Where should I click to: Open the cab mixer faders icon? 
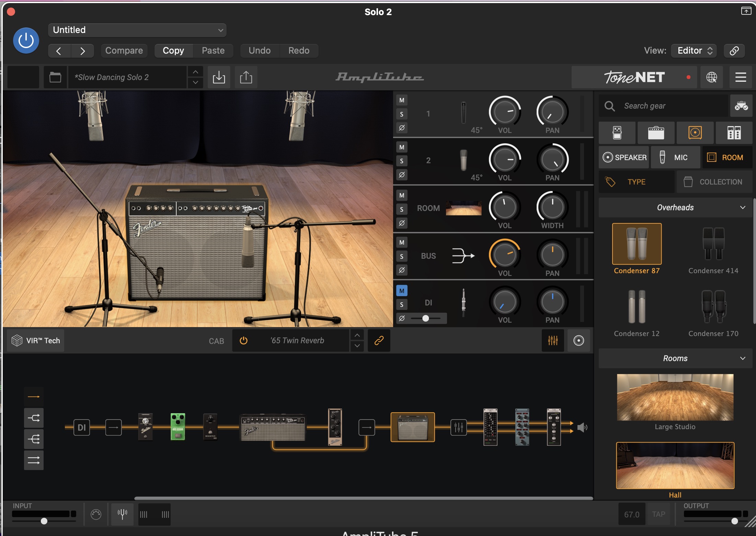(553, 340)
